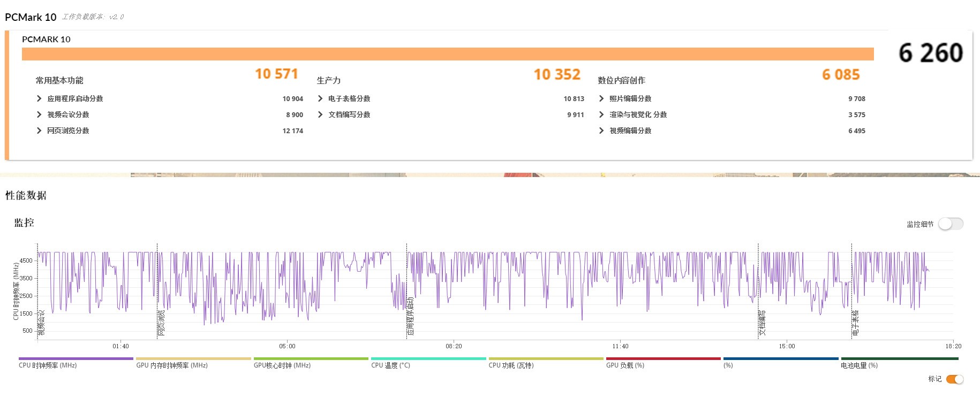Click the 11:40 time axis label
The width and height of the screenshot is (980, 406).
(620, 346)
